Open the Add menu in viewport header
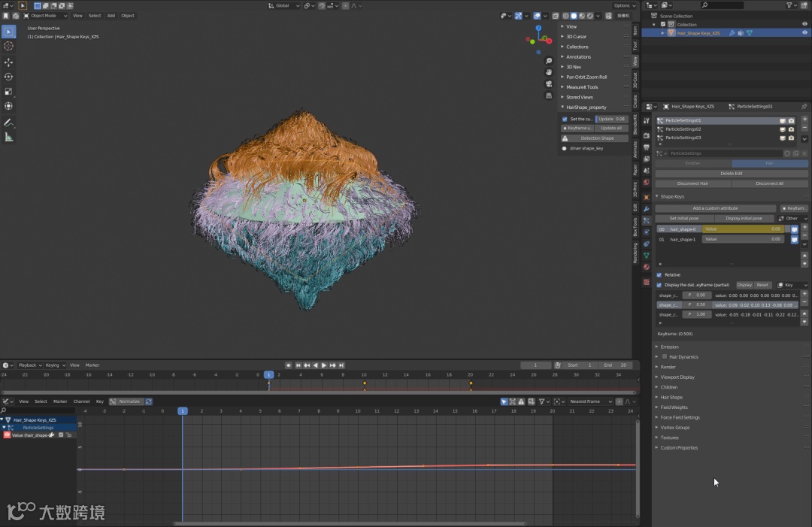This screenshot has width=812, height=527. [x=111, y=16]
